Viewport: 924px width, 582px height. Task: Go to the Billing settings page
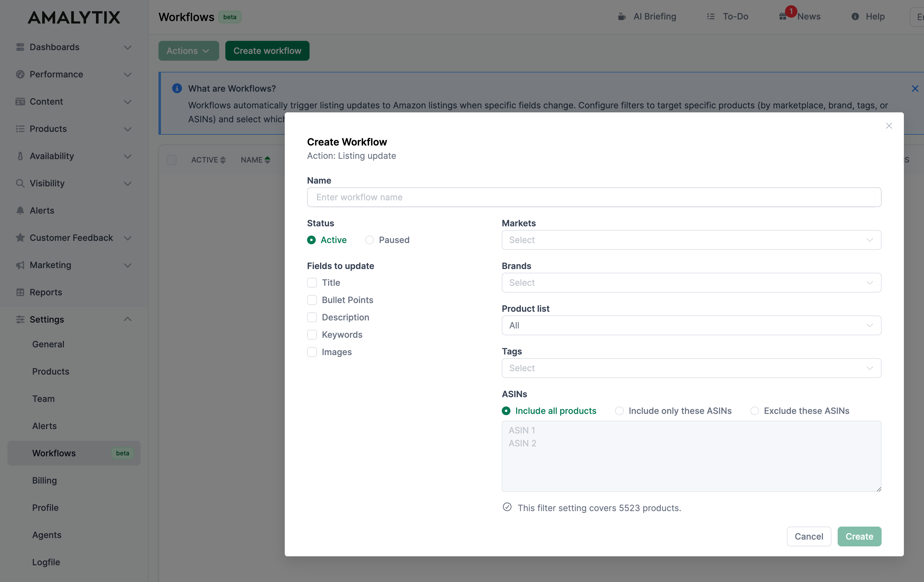click(45, 480)
